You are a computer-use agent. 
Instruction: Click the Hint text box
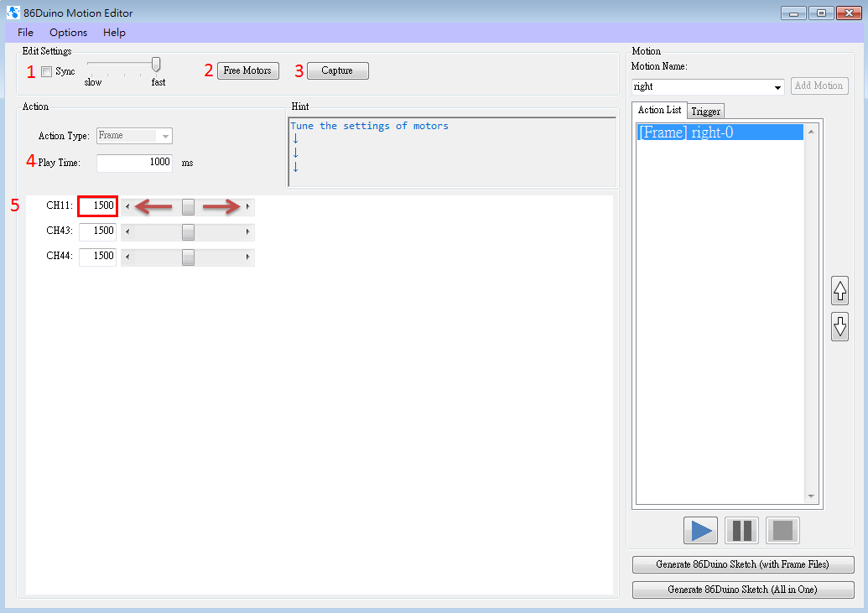pos(452,152)
